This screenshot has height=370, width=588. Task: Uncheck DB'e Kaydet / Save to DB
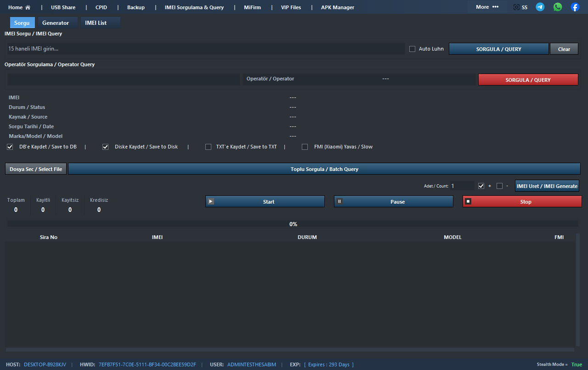(x=10, y=147)
